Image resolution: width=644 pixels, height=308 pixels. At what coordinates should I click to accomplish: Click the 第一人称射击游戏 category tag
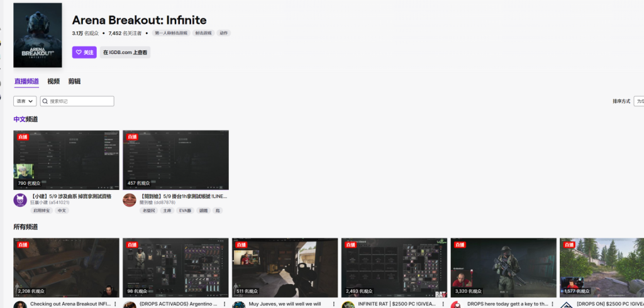click(x=171, y=33)
